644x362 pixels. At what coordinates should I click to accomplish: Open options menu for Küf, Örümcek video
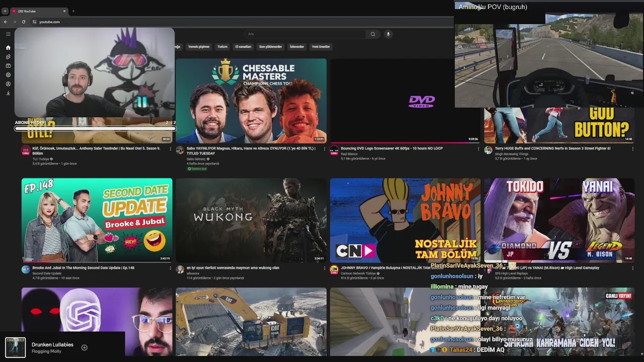(x=170, y=149)
